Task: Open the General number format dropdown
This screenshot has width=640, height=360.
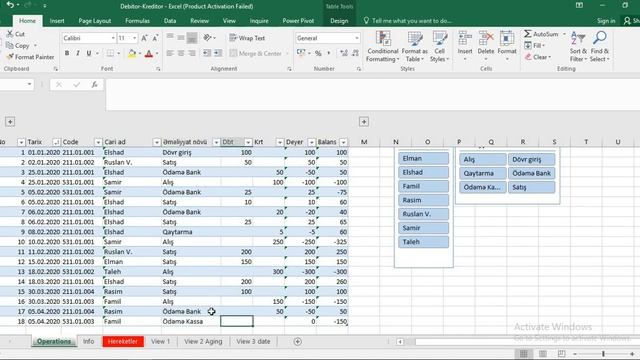Action: [357, 38]
